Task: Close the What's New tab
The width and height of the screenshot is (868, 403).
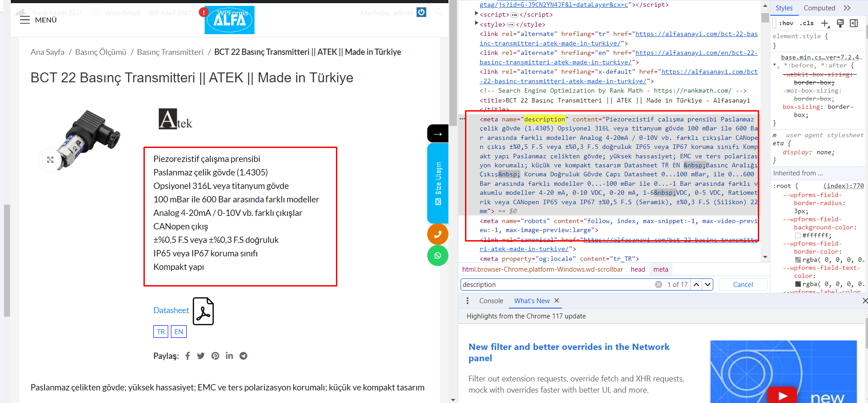Action: [557, 300]
